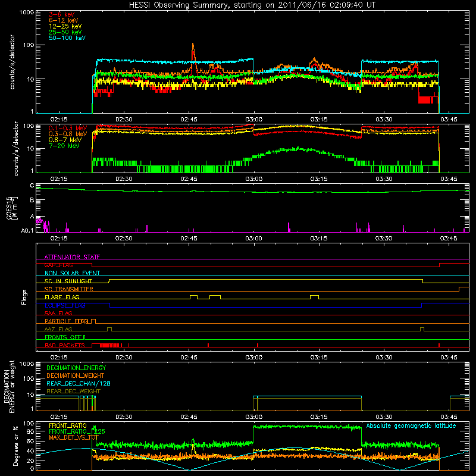Select the 12-25 keV legend entry

point(65,26)
